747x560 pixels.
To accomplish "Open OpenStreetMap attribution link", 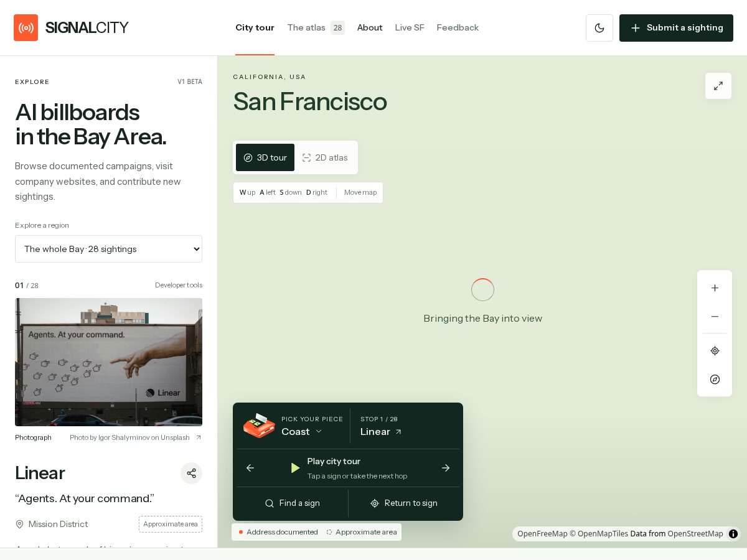I will coord(695,534).
